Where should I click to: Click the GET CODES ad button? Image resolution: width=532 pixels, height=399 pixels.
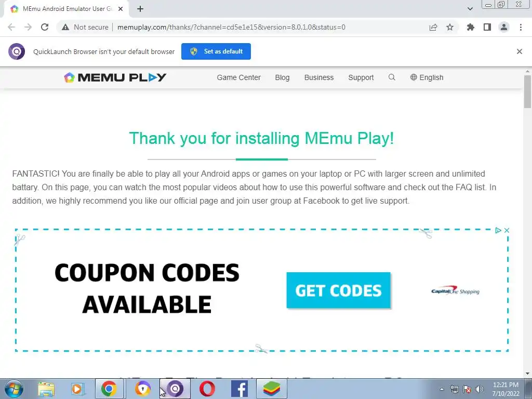pos(339,290)
